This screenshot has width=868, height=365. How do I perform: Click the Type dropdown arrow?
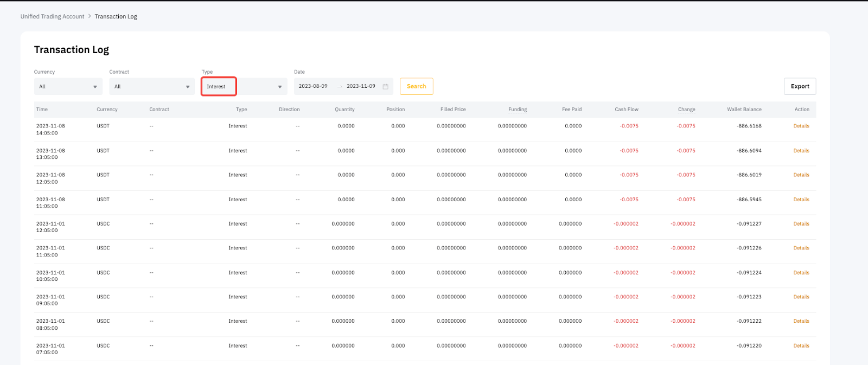(280, 87)
